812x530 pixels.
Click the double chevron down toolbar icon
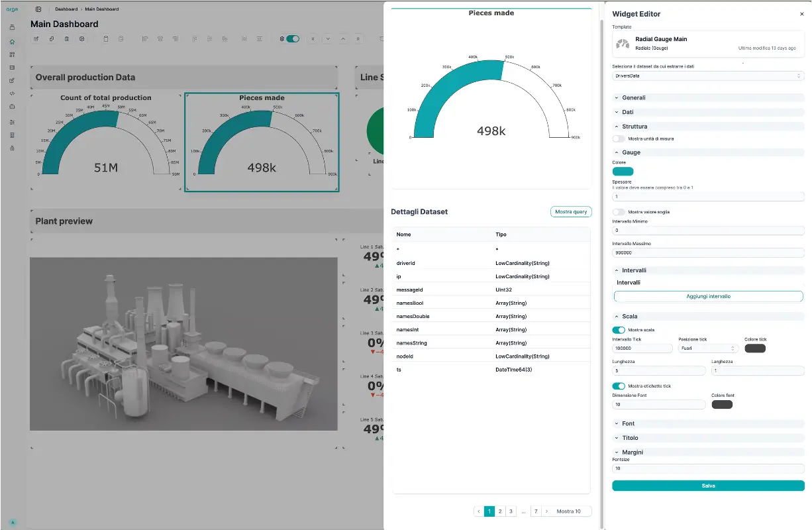coord(313,39)
